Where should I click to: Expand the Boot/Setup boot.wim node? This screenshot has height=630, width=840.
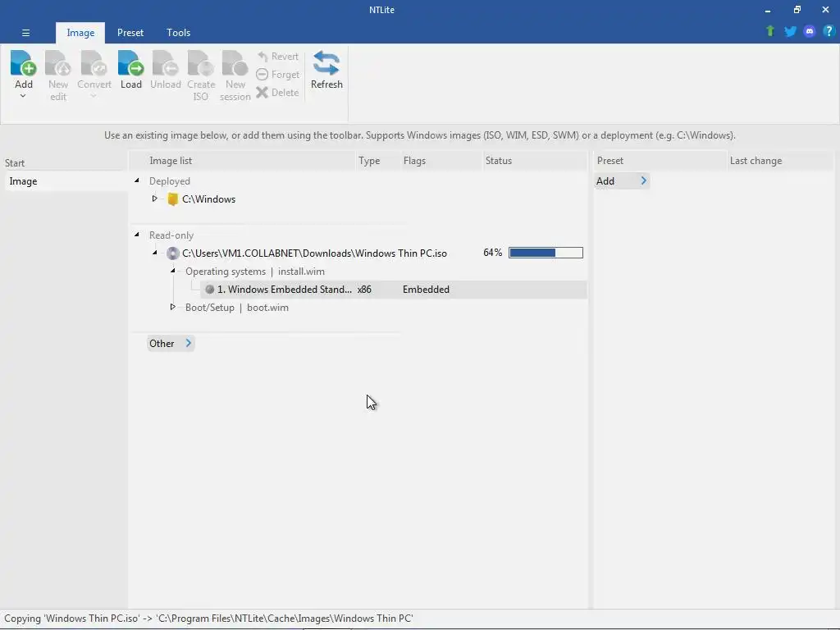(172, 307)
